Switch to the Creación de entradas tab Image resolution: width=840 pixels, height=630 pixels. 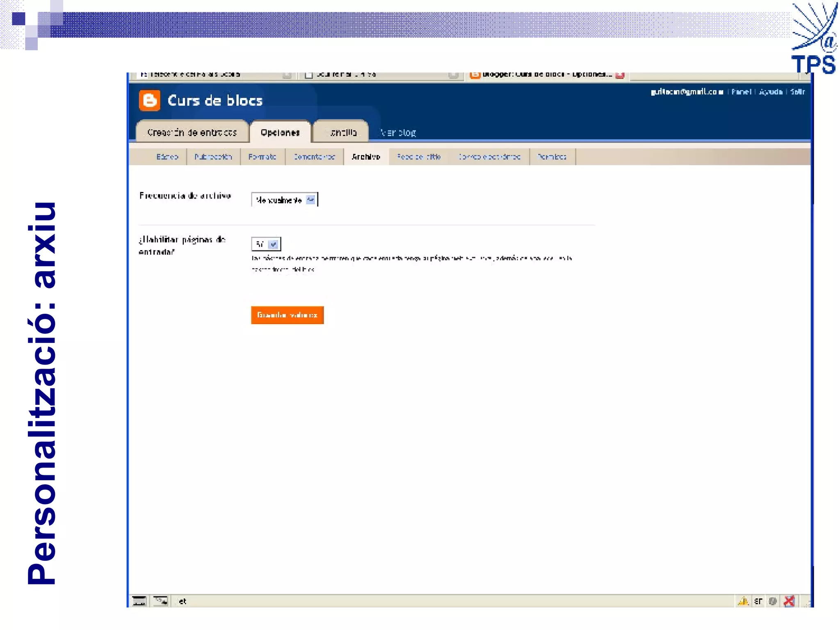tap(192, 132)
